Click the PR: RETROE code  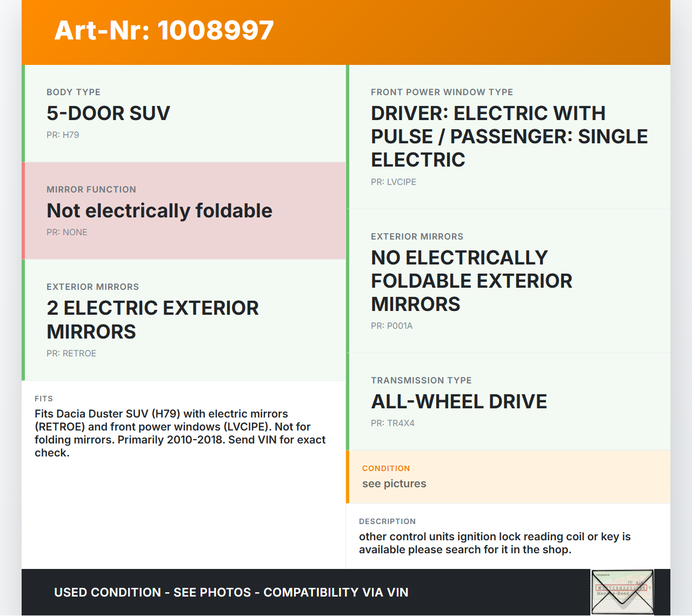pos(71,354)
